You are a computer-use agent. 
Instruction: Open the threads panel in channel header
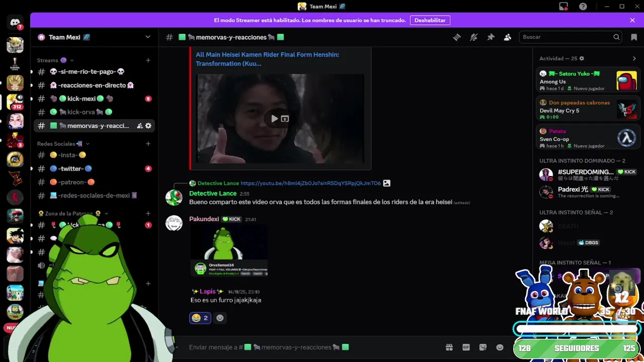pos(457,37)
